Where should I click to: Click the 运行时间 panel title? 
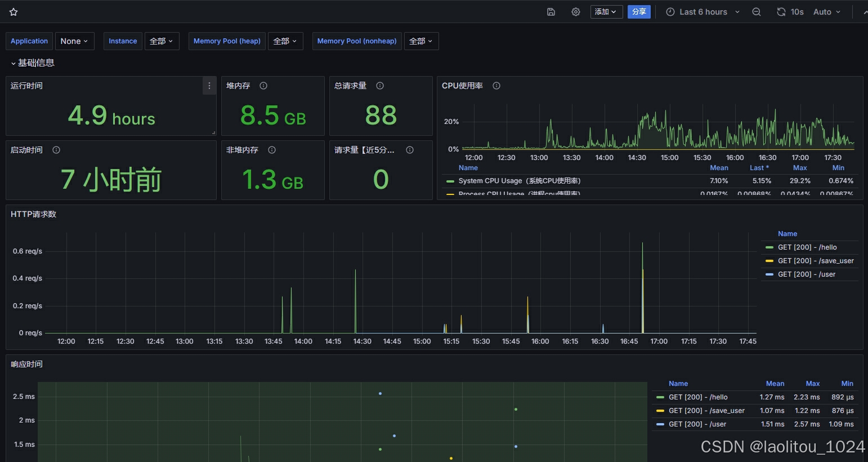26,86
